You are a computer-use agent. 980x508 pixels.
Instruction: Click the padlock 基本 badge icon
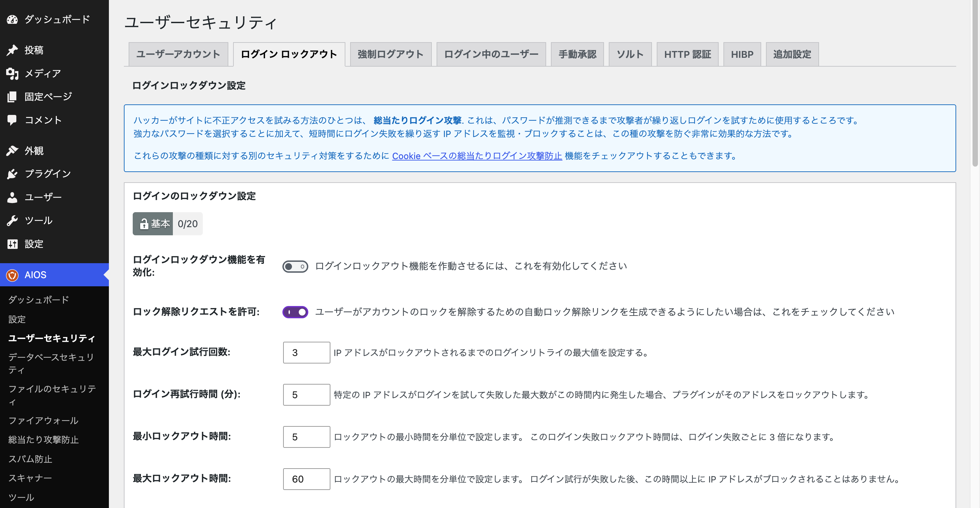[144, 224]
